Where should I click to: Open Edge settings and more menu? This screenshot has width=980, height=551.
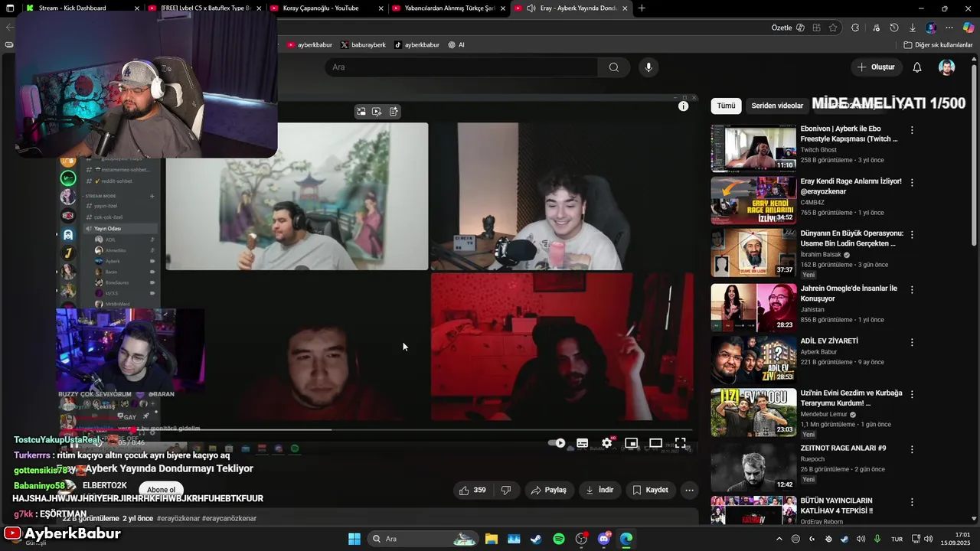(950, 28)
